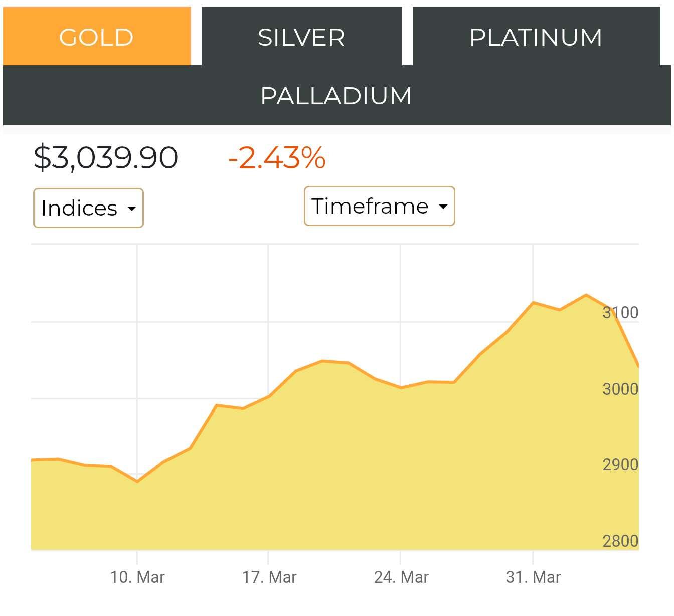This screenshot has width=674, height=616.
Task: Click the 2800 price axis label
Action: pyautogui.click(x=620, y=541)
